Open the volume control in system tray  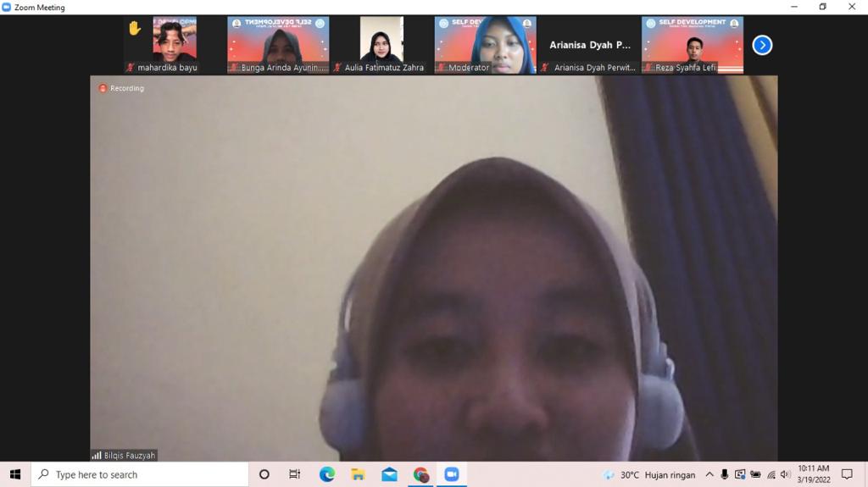click(x=785, y=475)
